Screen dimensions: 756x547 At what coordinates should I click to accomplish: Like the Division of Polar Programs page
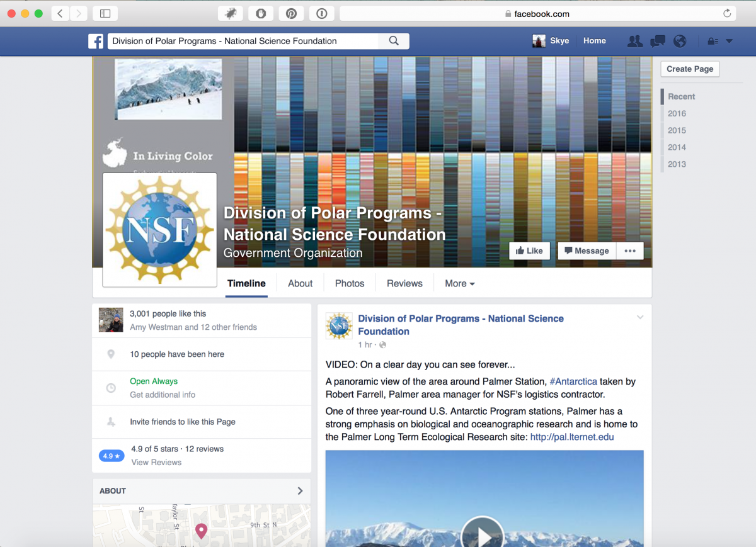click(x=529, y=251)
